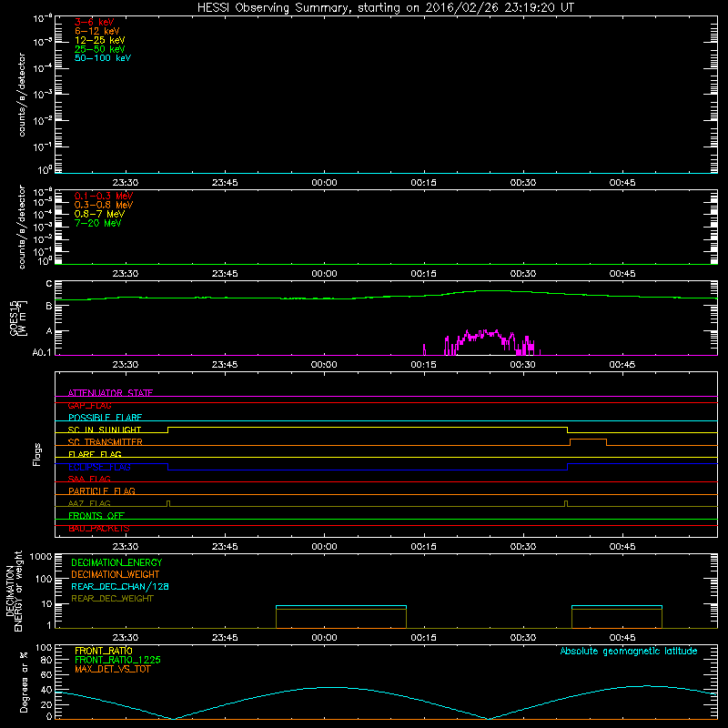The height and width of the screenshot is (728, 728).
Task: Click the DECIMATION ENERGY or weight axis label
Action: [x=14, y=591]
